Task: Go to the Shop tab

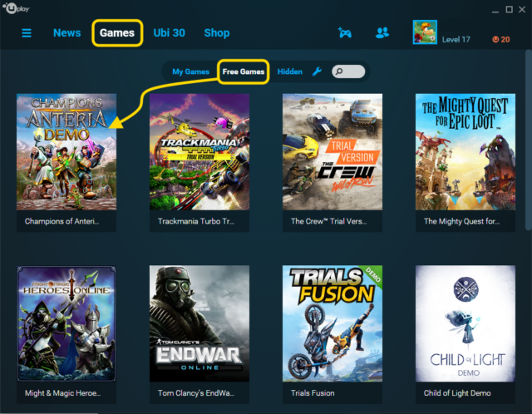Action: click(x=217, y=33)
